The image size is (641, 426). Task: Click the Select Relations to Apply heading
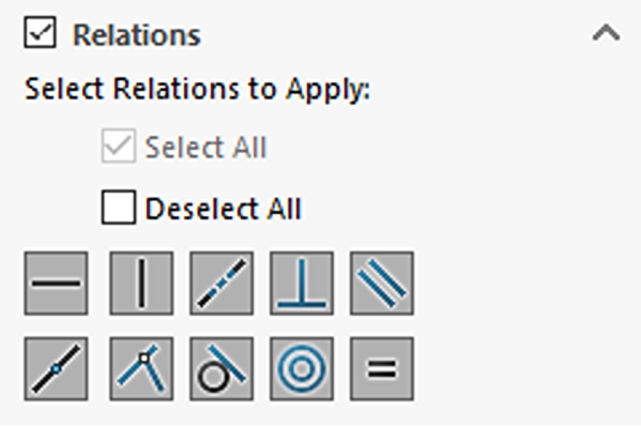pyautogui.click(x=197, y=89)
